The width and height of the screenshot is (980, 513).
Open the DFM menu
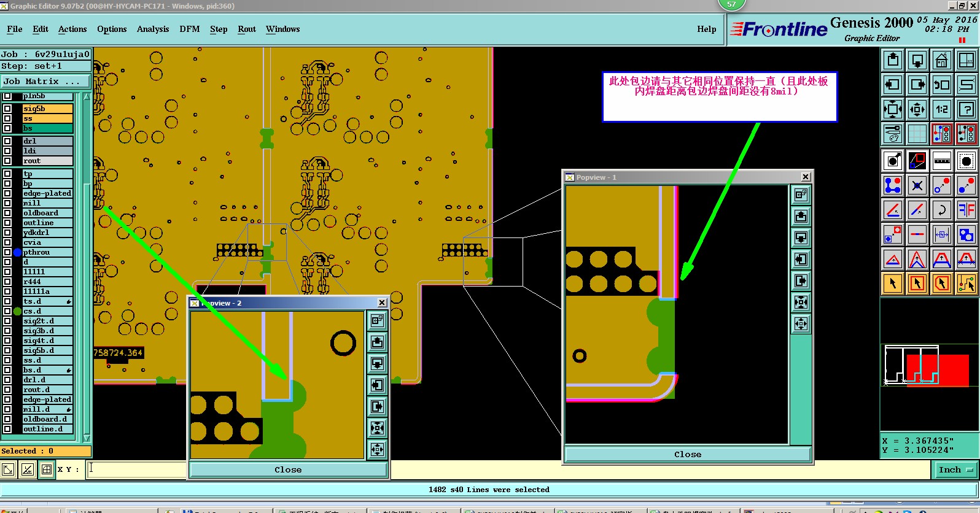190,29
